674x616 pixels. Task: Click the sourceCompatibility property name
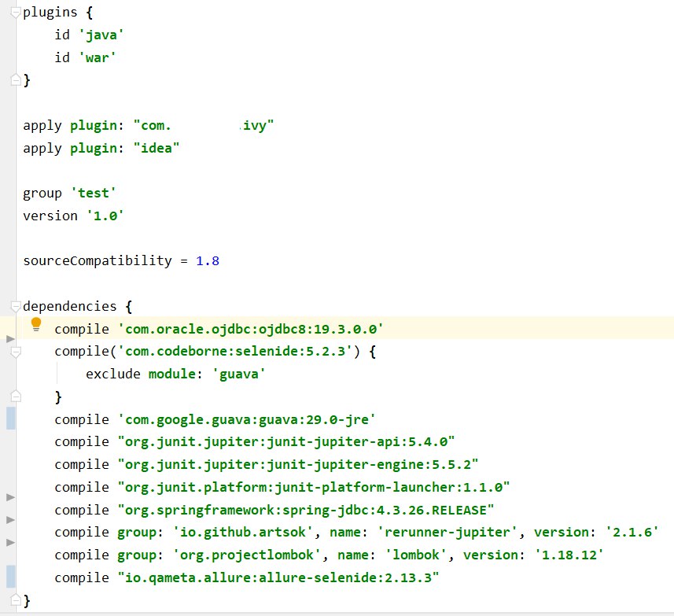coord(98,261)
